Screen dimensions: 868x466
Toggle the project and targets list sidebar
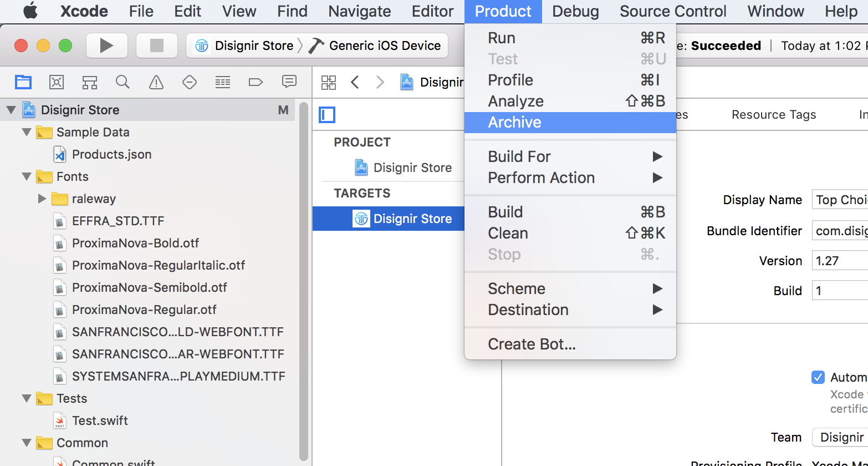point(327,115)
